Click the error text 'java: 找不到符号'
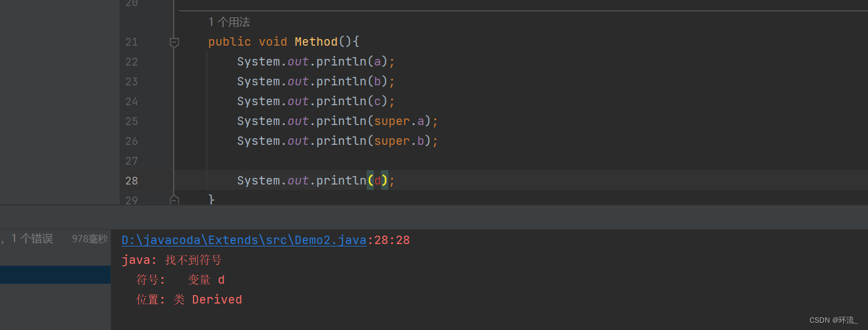This screenshot has width=868, height=330. tap(171, 260)
